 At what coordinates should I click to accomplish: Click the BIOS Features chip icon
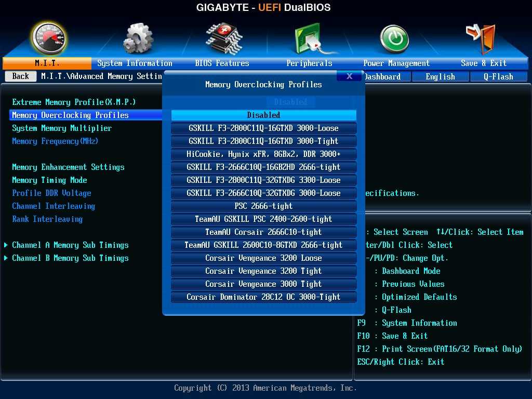tap(223, 38)
